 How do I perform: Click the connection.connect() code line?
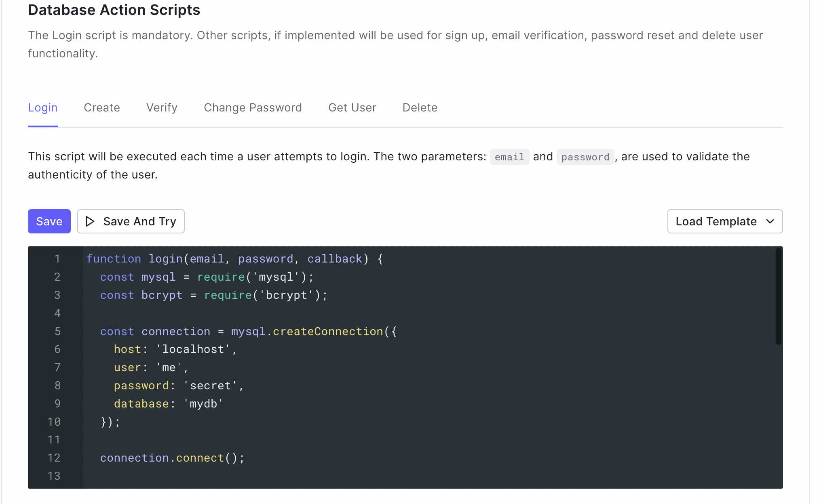click(x=172, y=458)
